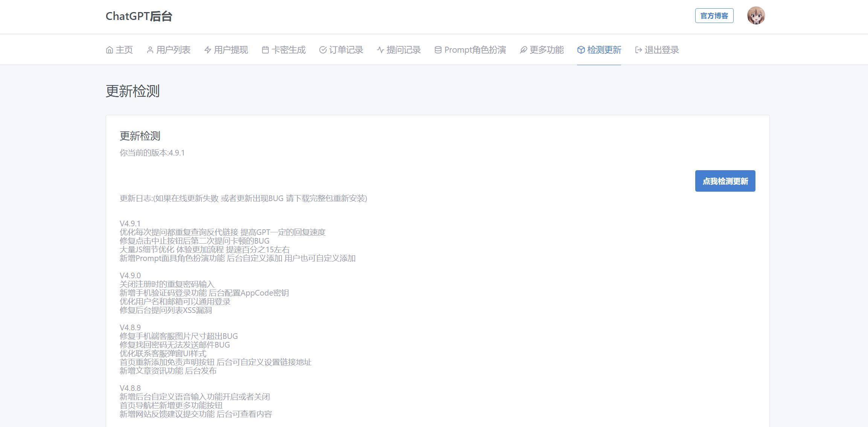Click the feather icon beside 更多功能
The height and width of the screenshot is (427, 868).
point(524,50)
